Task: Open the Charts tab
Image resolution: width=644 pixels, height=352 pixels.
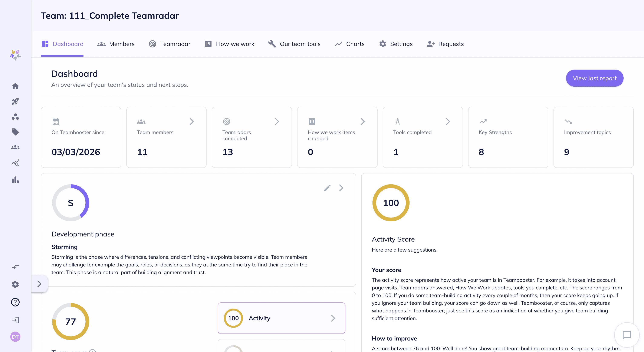Action: click(349, 44)
